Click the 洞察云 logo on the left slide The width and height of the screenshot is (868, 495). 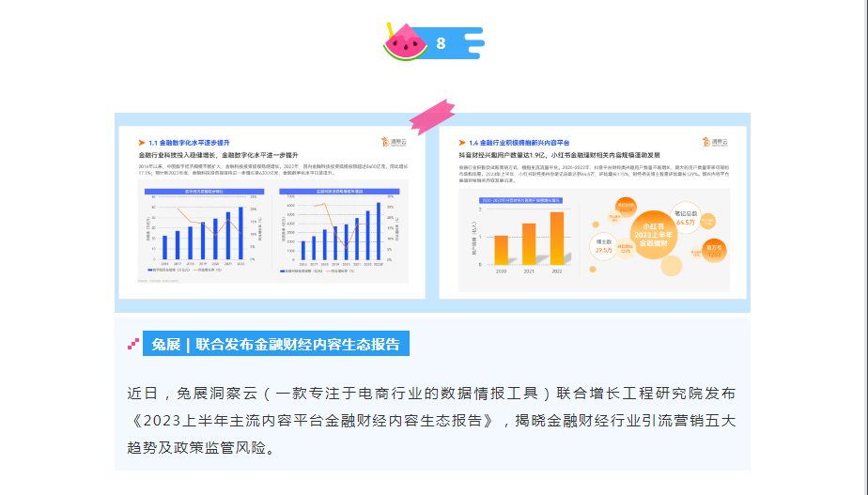394,142
